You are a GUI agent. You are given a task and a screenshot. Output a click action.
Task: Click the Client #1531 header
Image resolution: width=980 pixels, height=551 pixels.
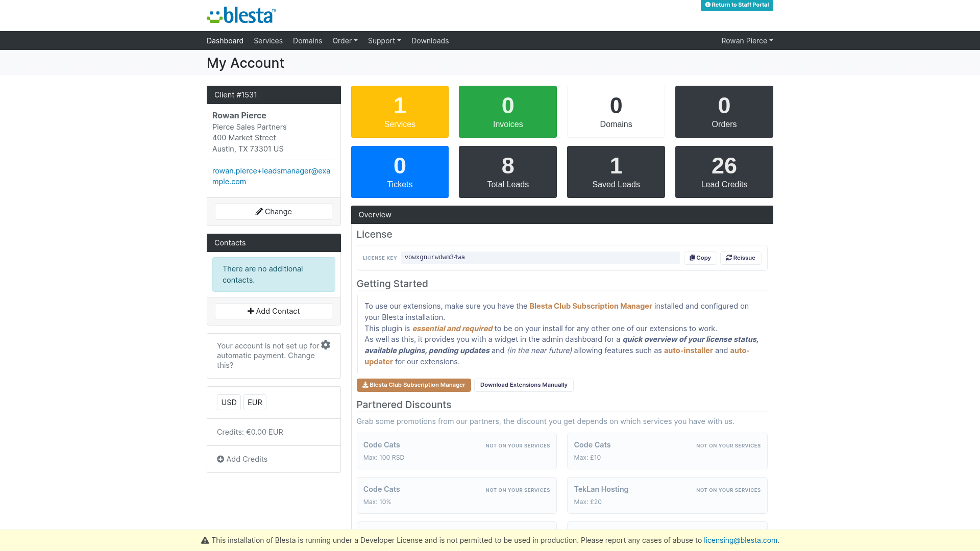274,95
